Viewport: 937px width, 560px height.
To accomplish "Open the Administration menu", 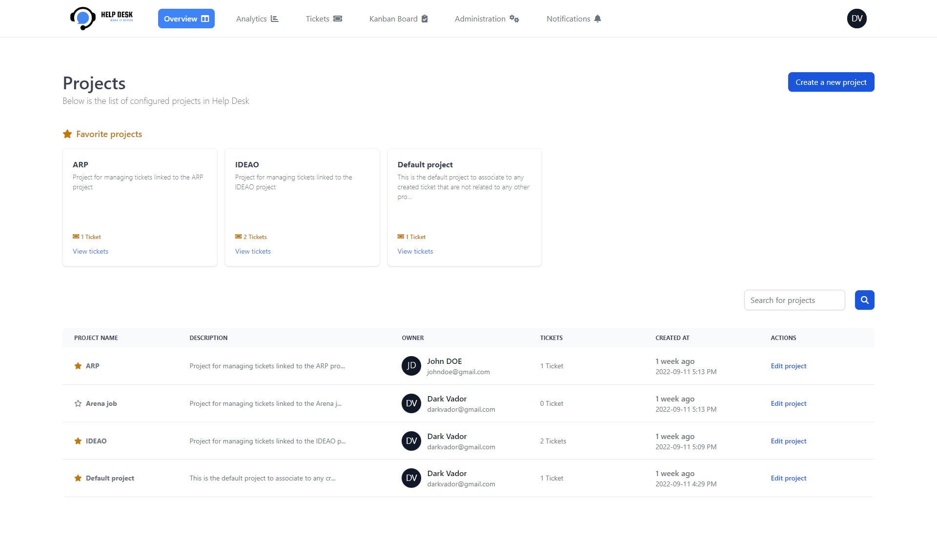I will (x=487, y=19).
